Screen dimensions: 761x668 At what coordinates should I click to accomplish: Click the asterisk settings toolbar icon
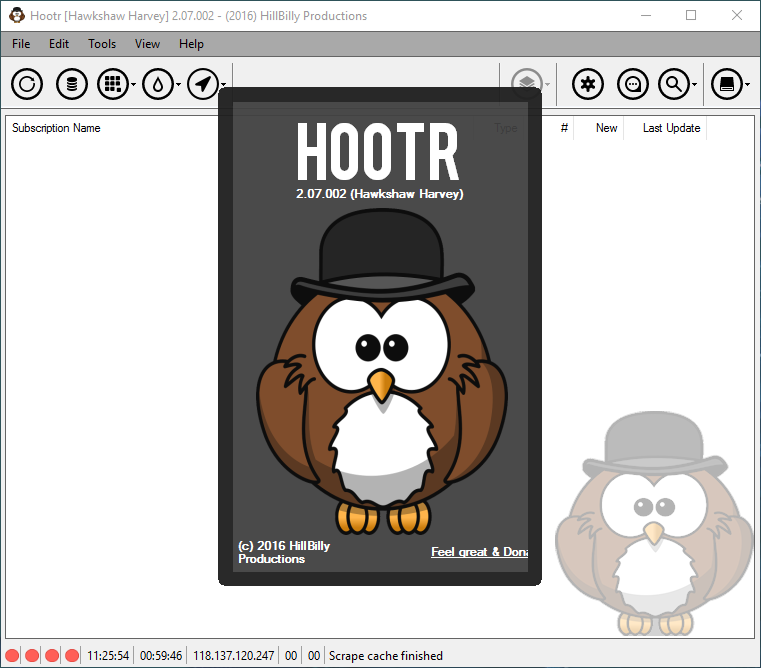(588, 84)
